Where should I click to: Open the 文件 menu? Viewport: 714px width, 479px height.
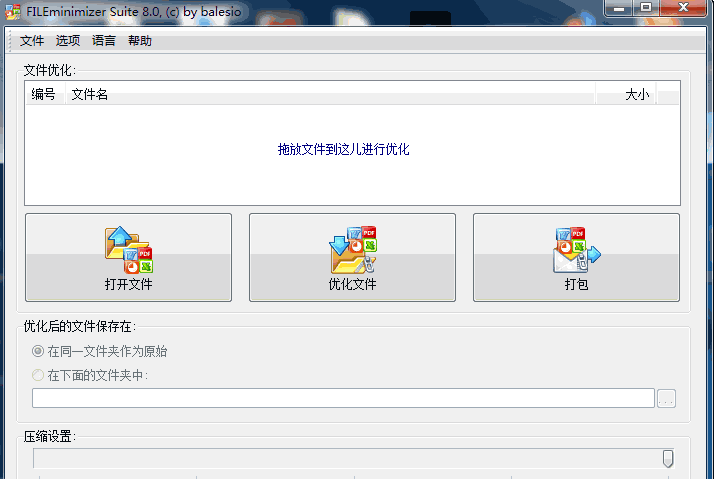[x=32, y=41]
